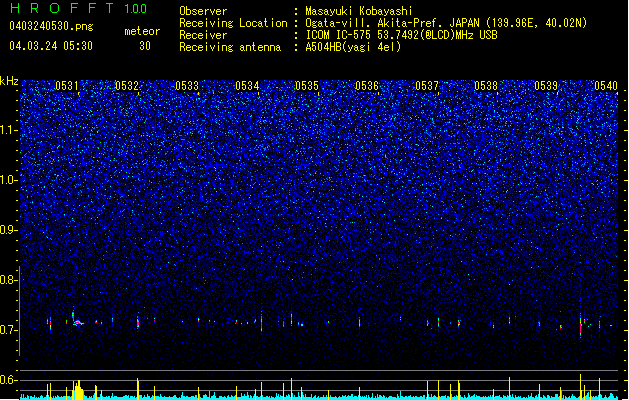629x400 pixels.
Task: Click the 1.0 frequency axis label
Action: [9, 180]
